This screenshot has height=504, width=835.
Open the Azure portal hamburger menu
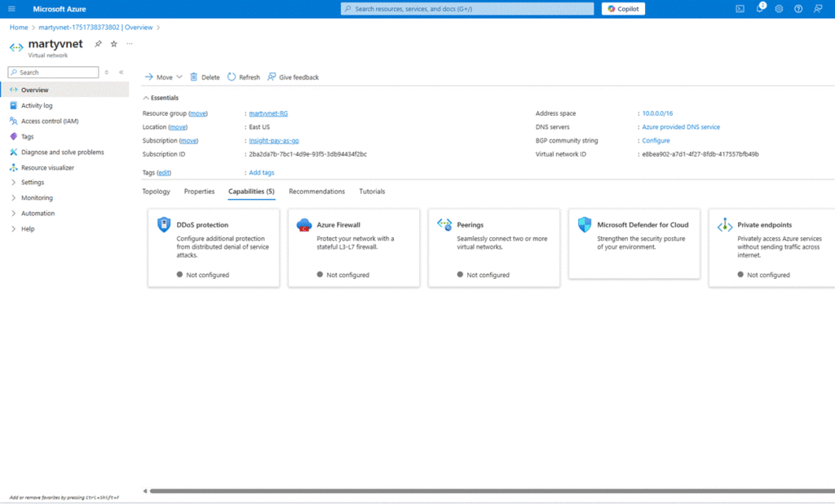11,9
